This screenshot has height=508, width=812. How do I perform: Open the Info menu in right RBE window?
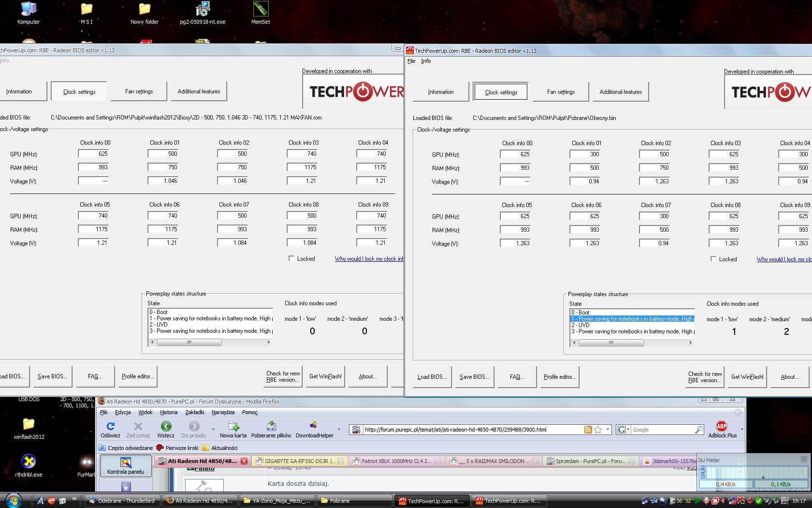click(x=426, y=61)
